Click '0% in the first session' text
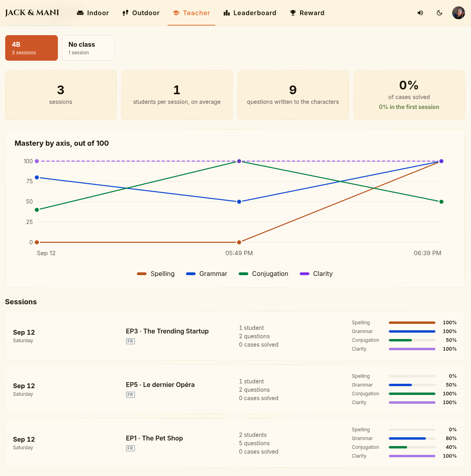The image size is (471, 476). (409, 107)
